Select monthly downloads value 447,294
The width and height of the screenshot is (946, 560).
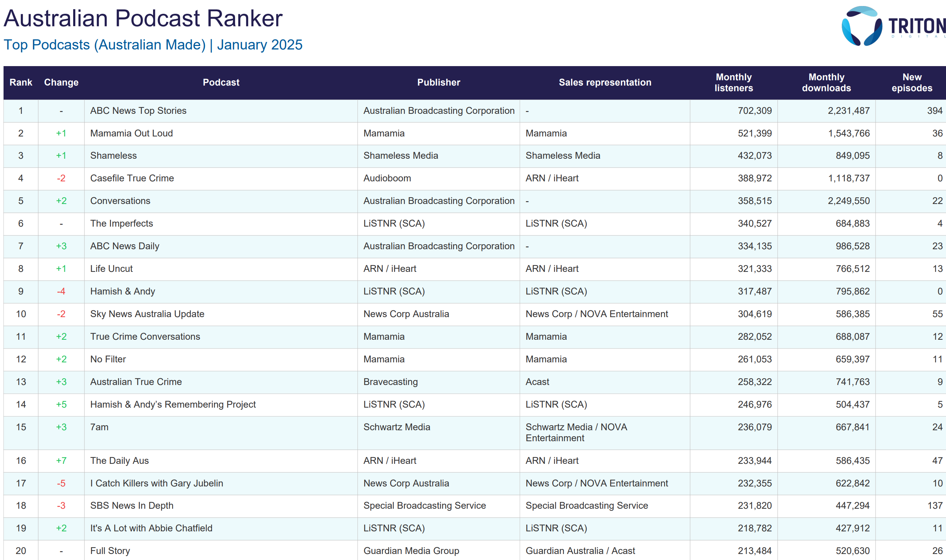(852, 506)
